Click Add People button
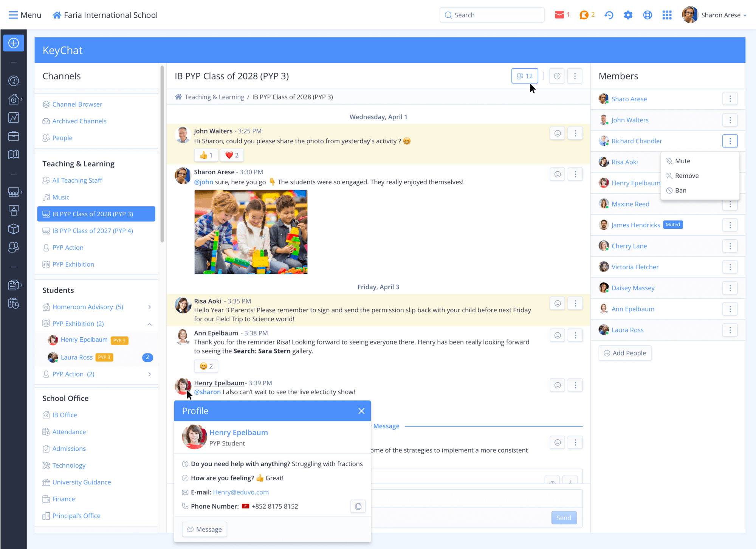The width and height of the screenshot is (756, 549). coord(625,353)
